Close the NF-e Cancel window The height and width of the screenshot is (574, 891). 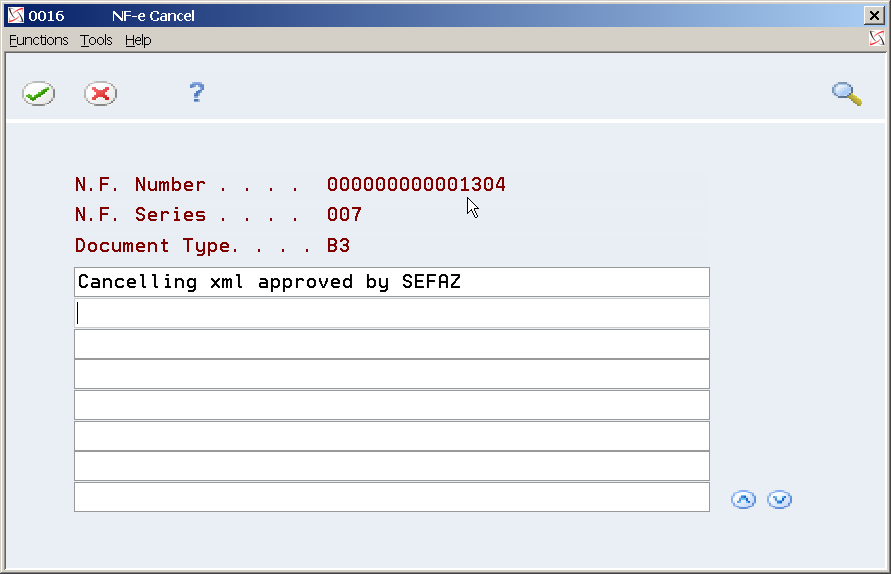[874, 15]
